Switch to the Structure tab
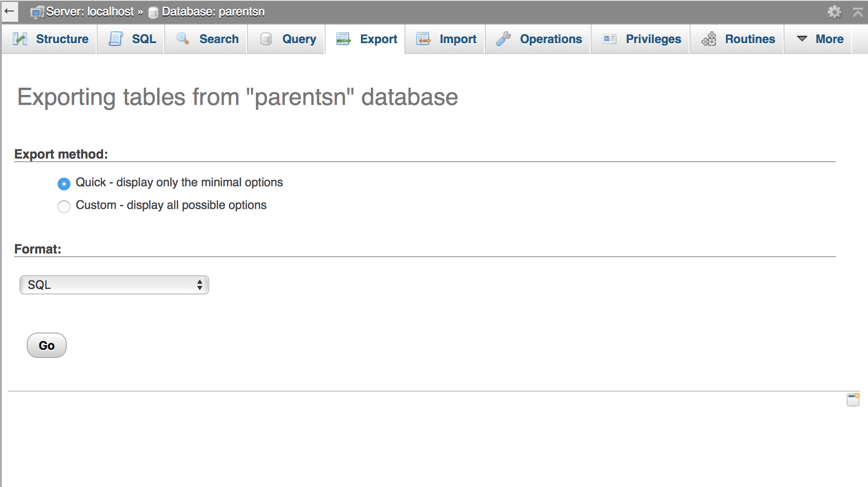The height and width of the screenshot is (487, 868). 49,39
